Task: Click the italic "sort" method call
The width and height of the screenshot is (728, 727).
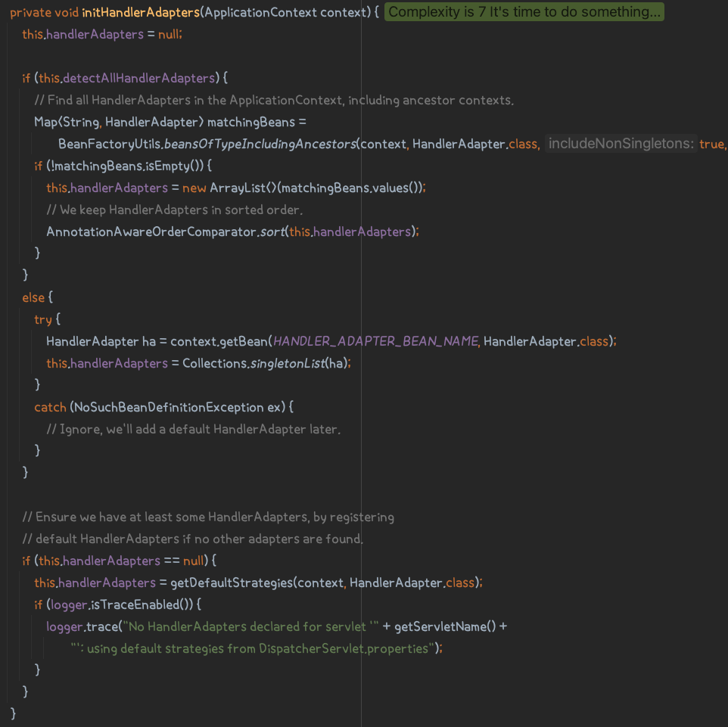Action: pos(272,231)
